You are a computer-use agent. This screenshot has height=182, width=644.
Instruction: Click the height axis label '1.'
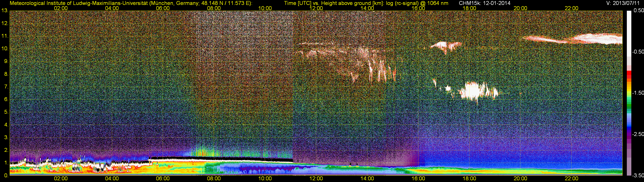coord(6,163)
